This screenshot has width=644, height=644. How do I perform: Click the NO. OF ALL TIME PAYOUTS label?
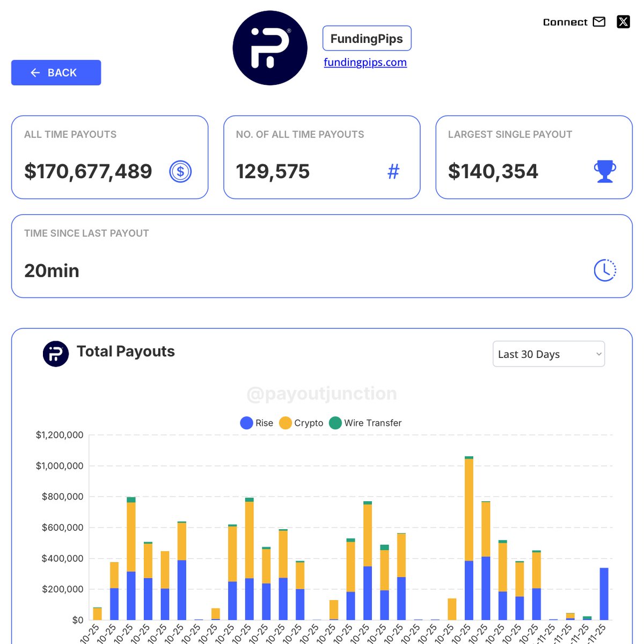(300, 135)
